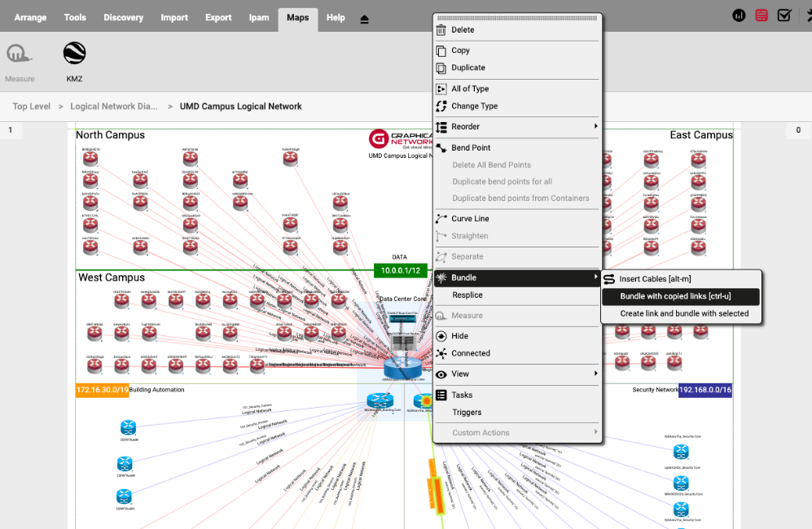Select Bundle with copied links option

point(675,296)
